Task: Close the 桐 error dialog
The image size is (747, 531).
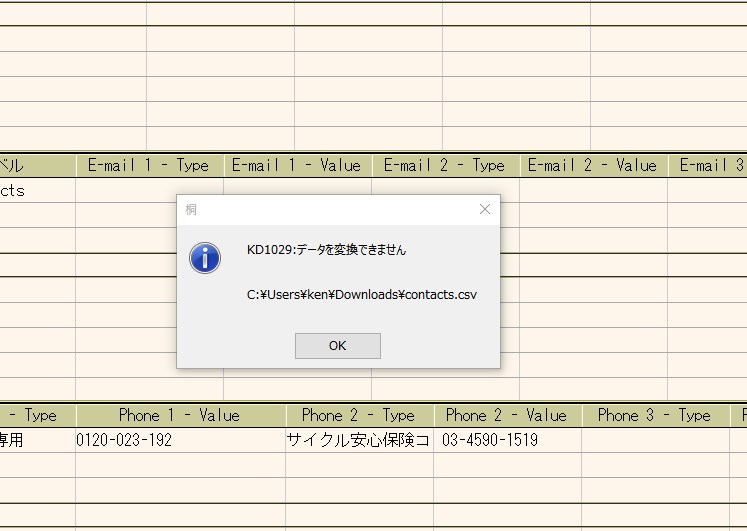Action: pos(485,209)
